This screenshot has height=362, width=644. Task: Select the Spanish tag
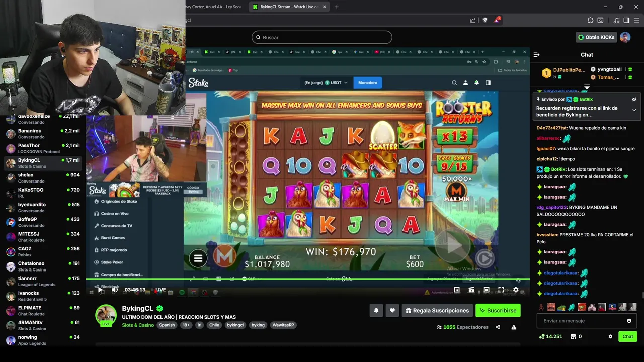tap(167, 325)
